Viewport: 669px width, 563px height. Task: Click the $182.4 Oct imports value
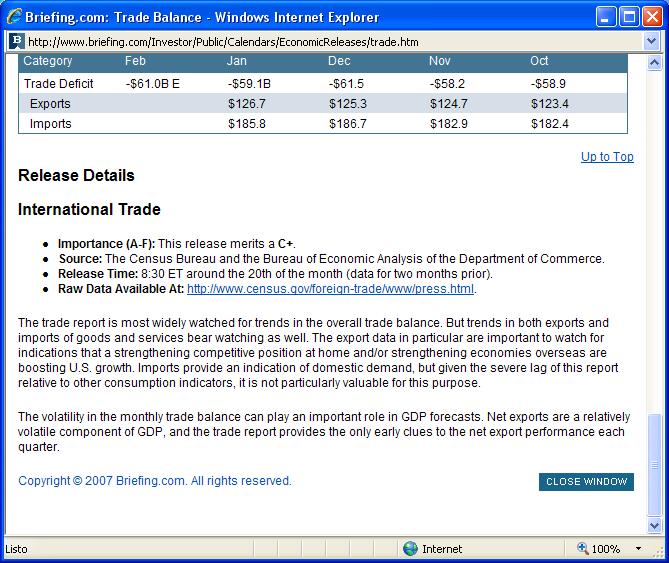550,124
